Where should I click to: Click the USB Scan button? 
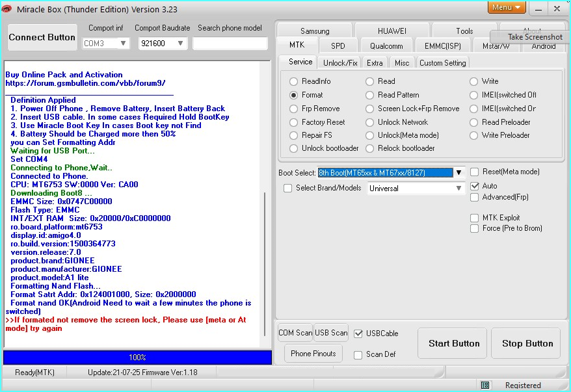click(331, 333)
